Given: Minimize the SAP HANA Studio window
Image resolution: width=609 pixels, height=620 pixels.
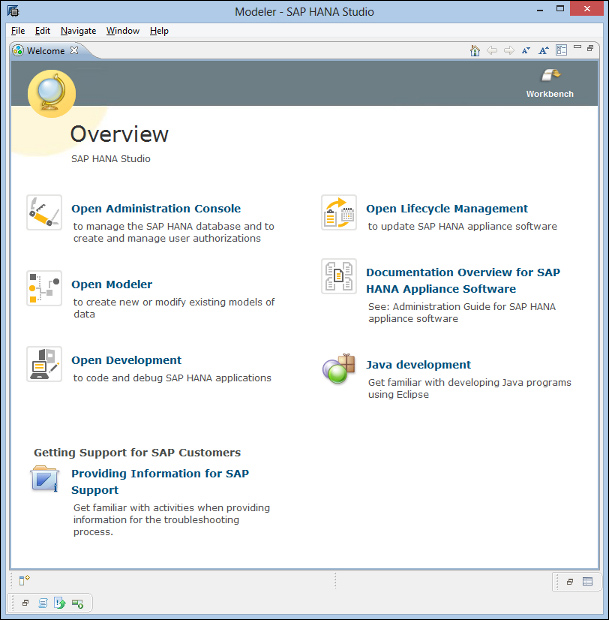Looking at the screenshot, I should click(x=541, y=10).
